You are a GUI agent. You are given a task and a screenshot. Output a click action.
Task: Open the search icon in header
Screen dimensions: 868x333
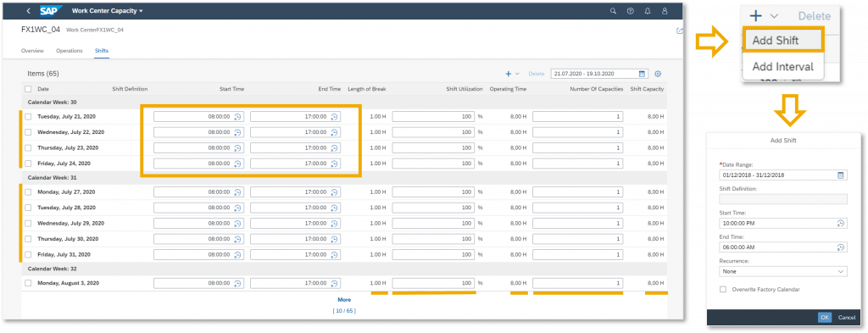pyautogui.click(x=613, y=11)
